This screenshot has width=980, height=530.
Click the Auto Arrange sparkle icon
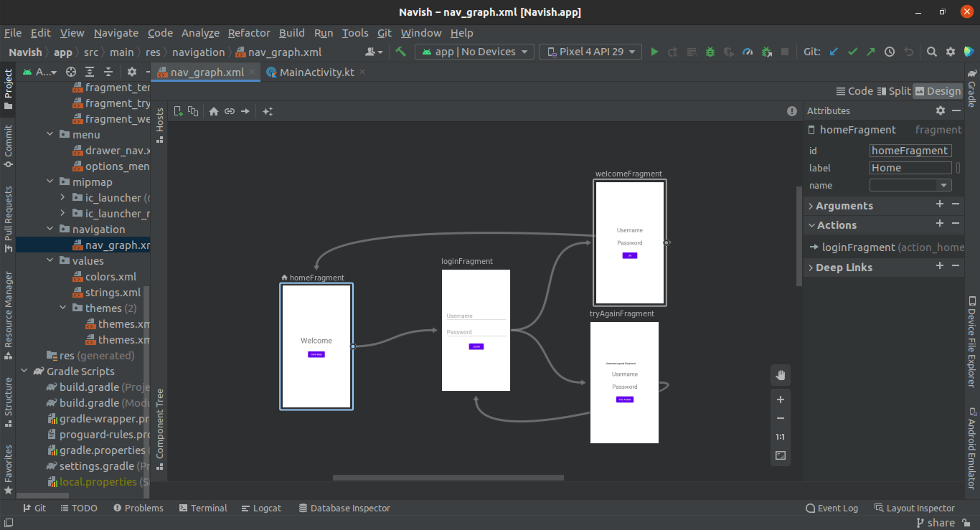tap(268, 111)
